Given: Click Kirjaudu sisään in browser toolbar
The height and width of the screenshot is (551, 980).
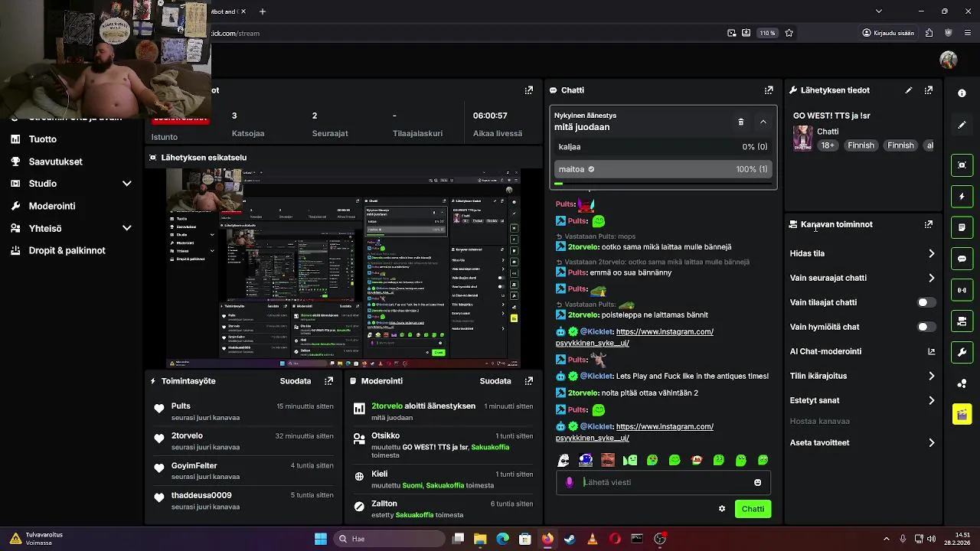Looking at the screenshot, I should click(x=888, y=33).
